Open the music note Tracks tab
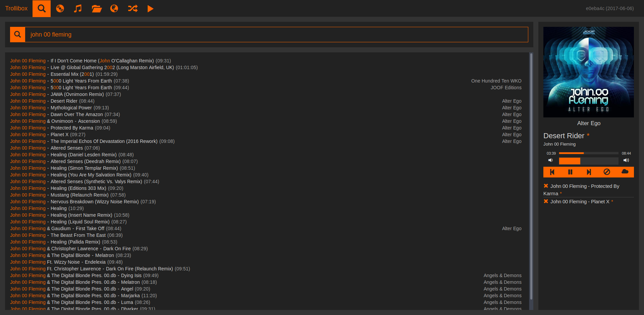This screenshot has width=644, height=315. (x=78, y=8)
